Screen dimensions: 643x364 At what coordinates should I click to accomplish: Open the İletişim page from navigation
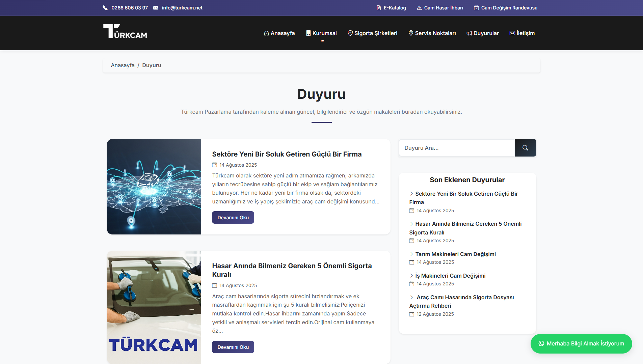522,33
